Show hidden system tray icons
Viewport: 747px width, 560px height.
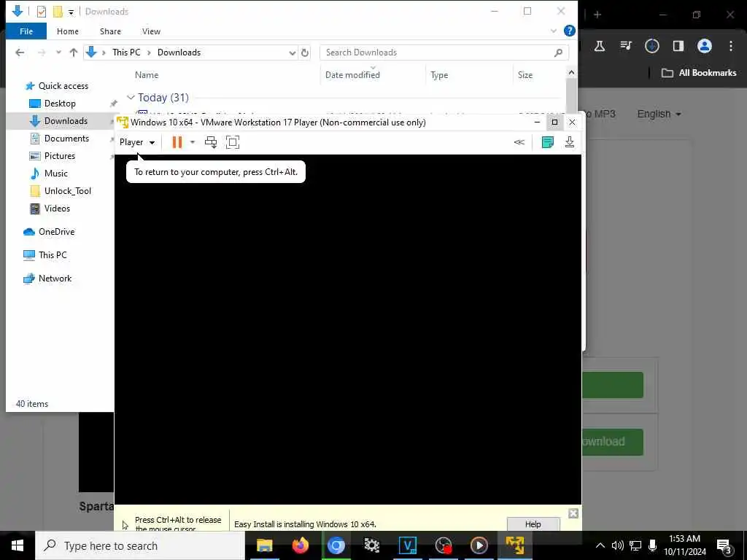pyautogui.click(x=600, y=545)
